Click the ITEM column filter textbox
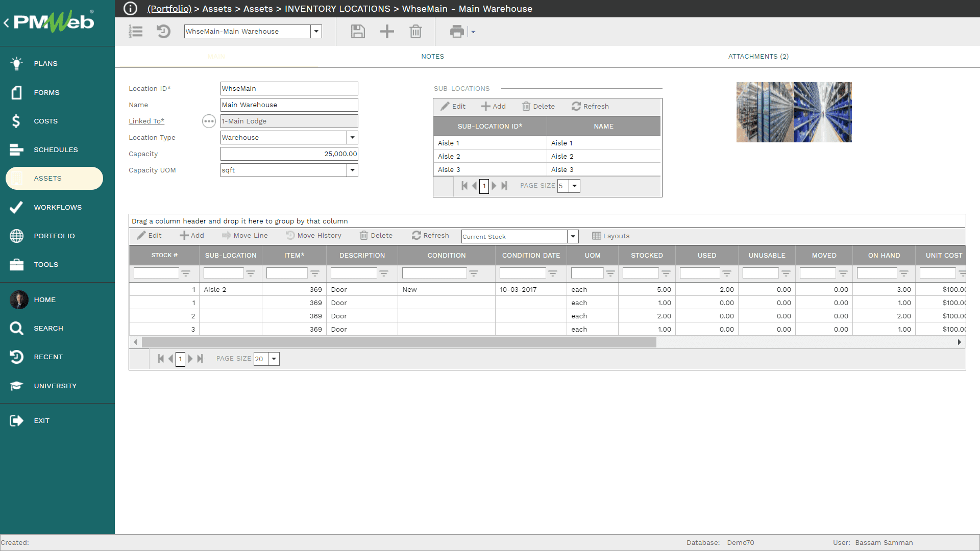 tap(287, 273)
